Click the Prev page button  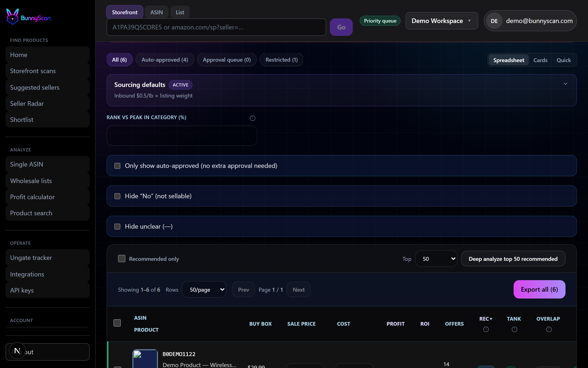(243, 289)
